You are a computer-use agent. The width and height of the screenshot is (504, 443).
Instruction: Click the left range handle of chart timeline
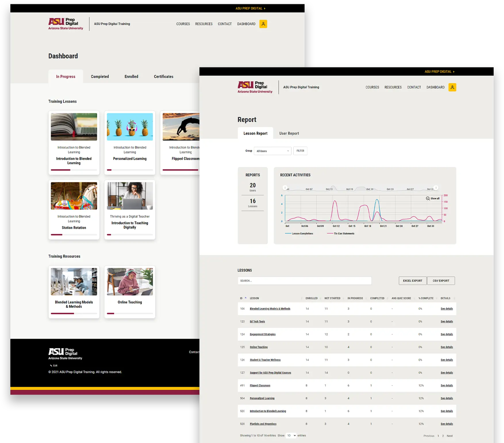point(285,188)
